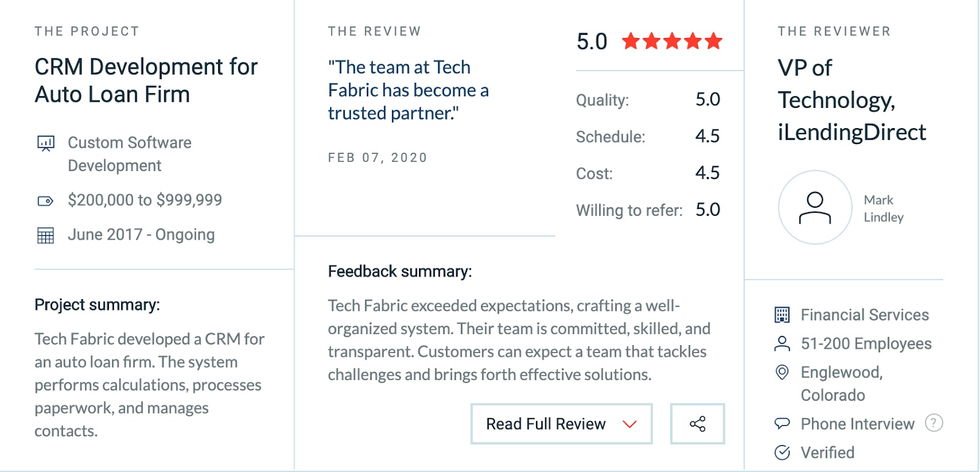Click the Englewood location pin icon
The height and width of the screenshot is (472, 980).
[782, 372]
